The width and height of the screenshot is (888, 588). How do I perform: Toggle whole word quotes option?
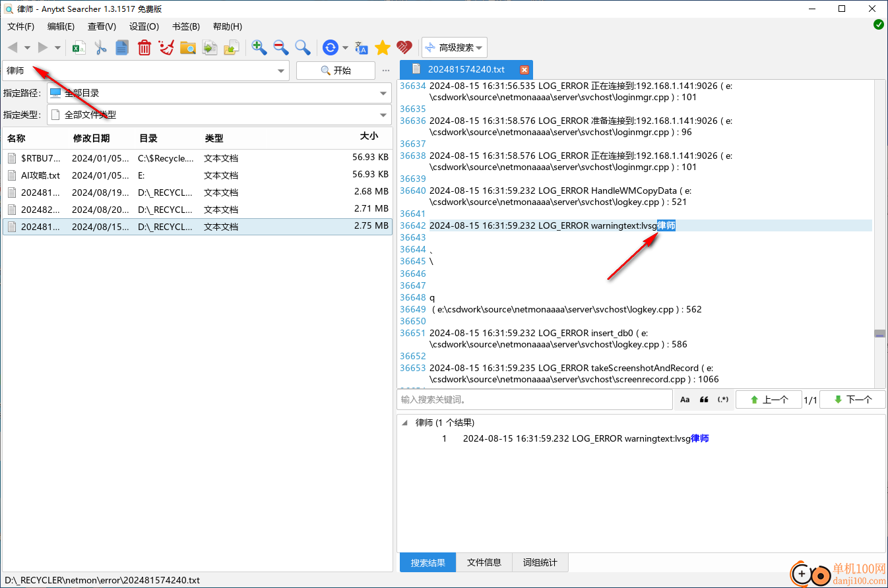pyautogui.click(x=704, y=399)
